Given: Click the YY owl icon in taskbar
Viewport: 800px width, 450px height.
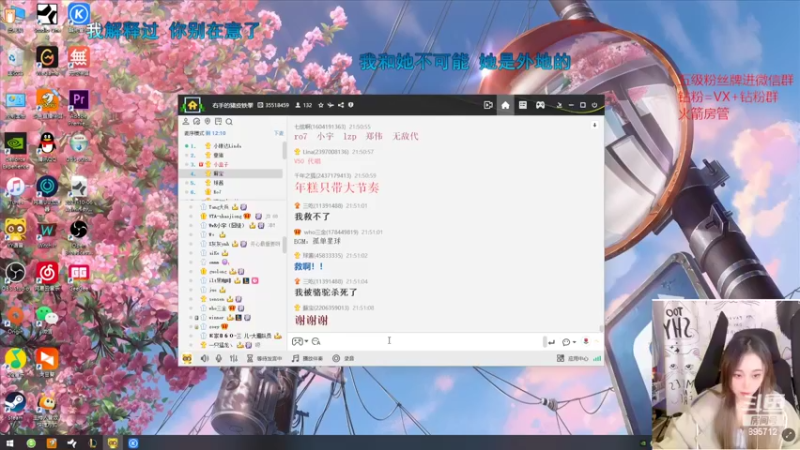Looking at the screenshot, I should (x=113, y=443).
